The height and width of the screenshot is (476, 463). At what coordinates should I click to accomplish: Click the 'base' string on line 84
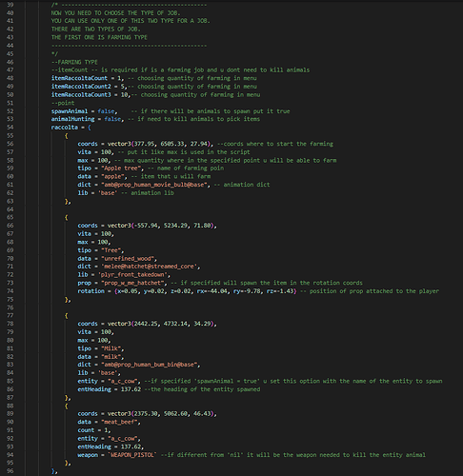[x=108, y=373]
